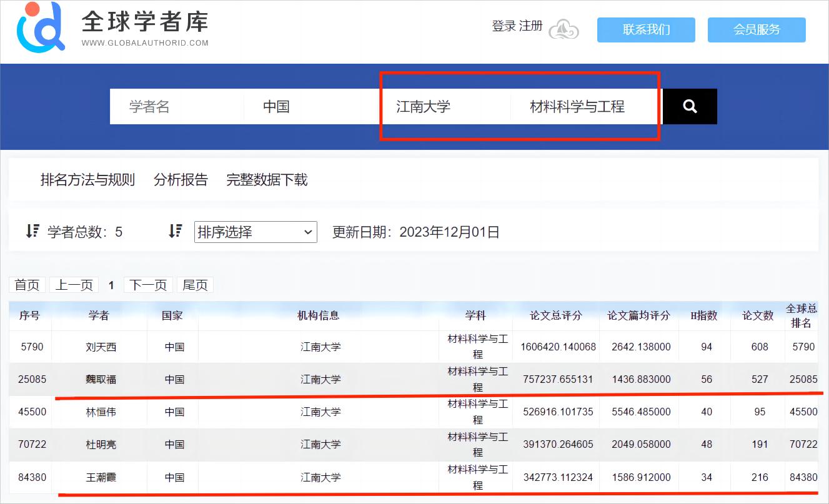Open the 完整数据下载 tab
The height and width of the screenshot is (504, 829).
(x=267, y=180)
